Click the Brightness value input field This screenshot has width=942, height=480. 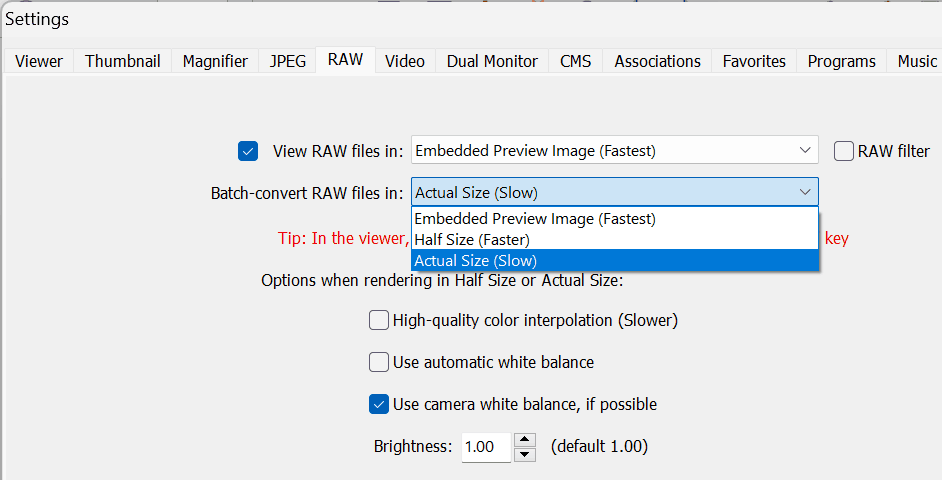(x=485, y=447)
